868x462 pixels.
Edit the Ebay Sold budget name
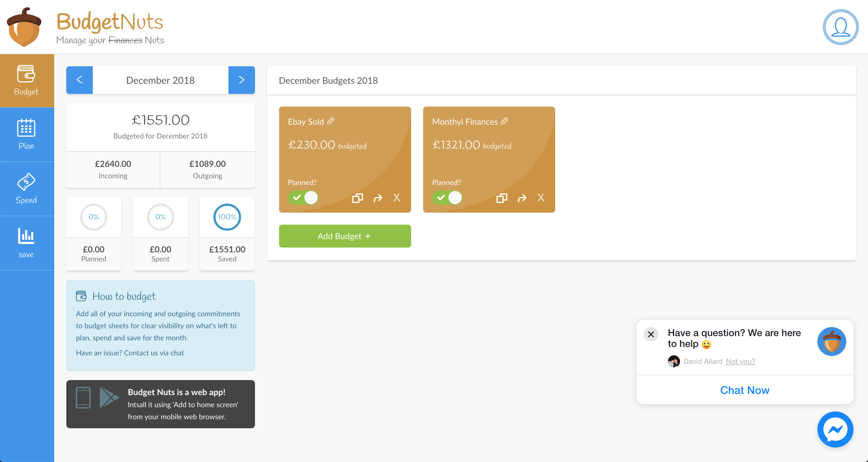(331, 121)
